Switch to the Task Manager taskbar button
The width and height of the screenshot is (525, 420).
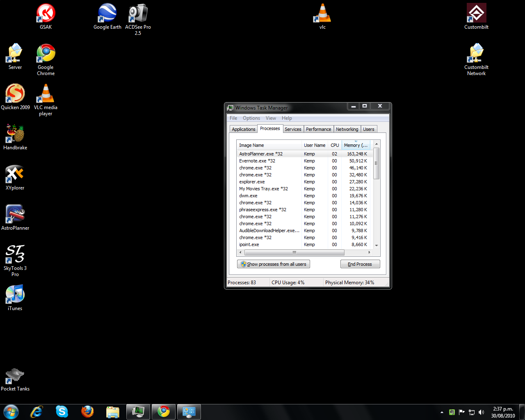coord(138,411)
